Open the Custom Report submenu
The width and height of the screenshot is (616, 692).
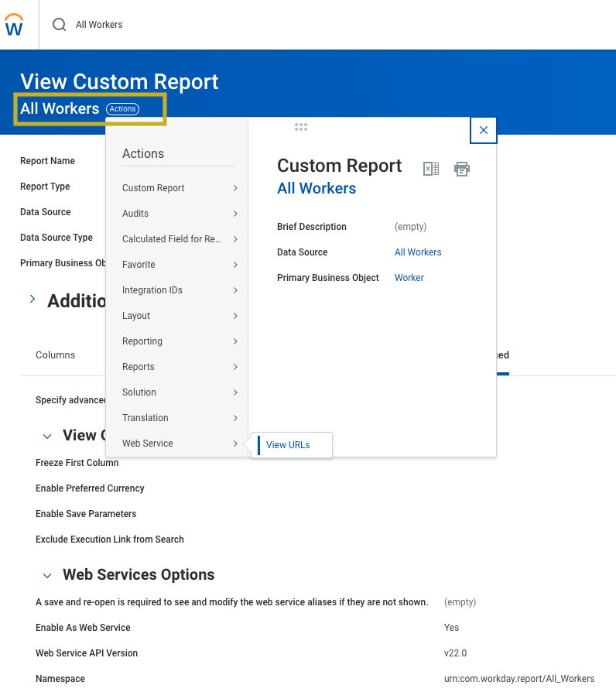[180, 188]
